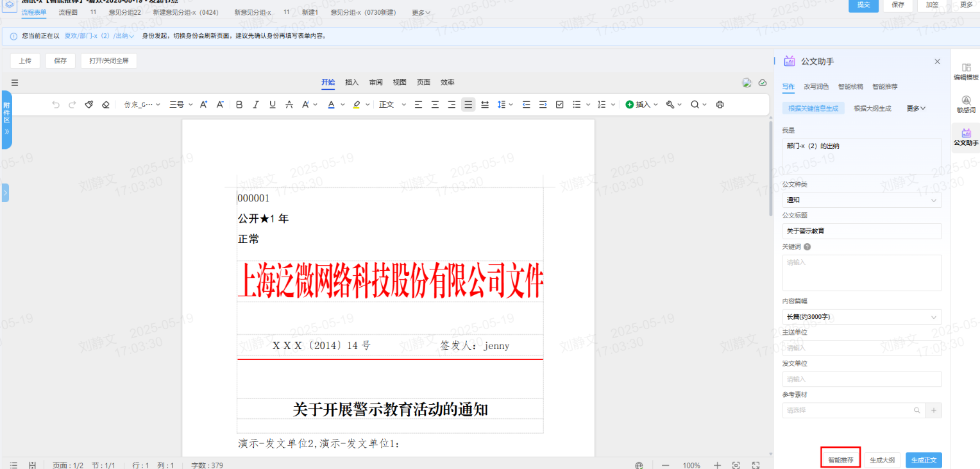Apply a numbered list
This screenshot has height=469, width=980.
click(x=602, y=105)
